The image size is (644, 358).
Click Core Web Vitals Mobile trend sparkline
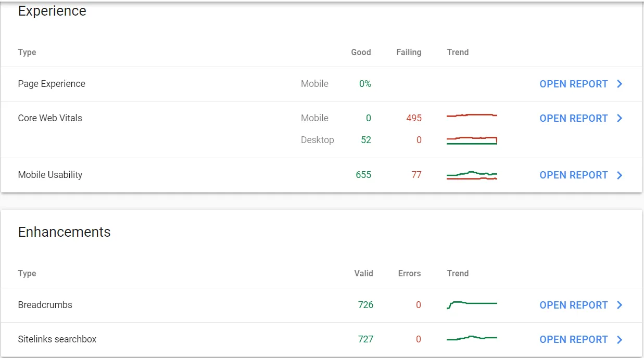point(472,116)
